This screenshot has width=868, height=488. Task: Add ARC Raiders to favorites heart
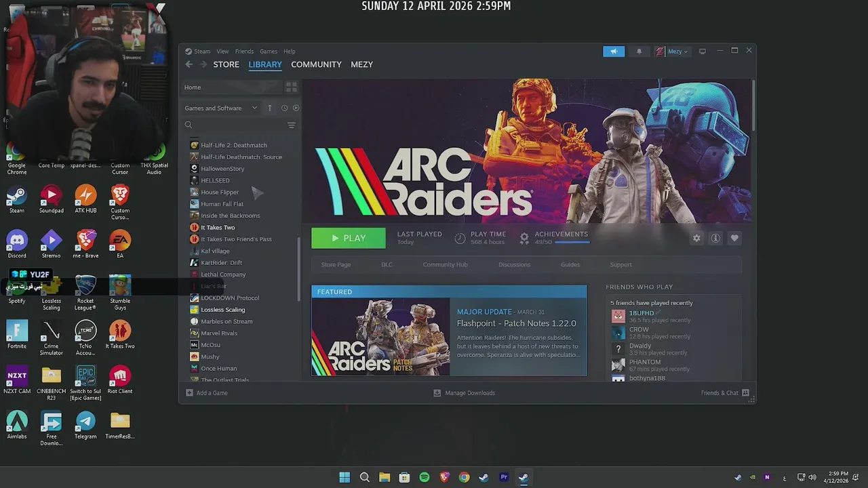point(734,239)
